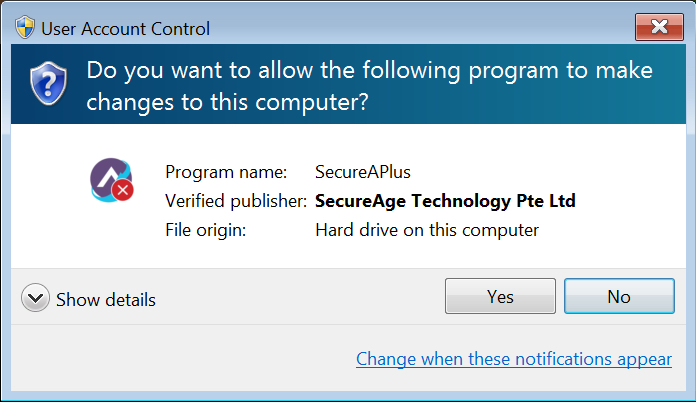The image size is (696, 402).
Task: Expand details with the round chevron button
Action: [35, 297]
